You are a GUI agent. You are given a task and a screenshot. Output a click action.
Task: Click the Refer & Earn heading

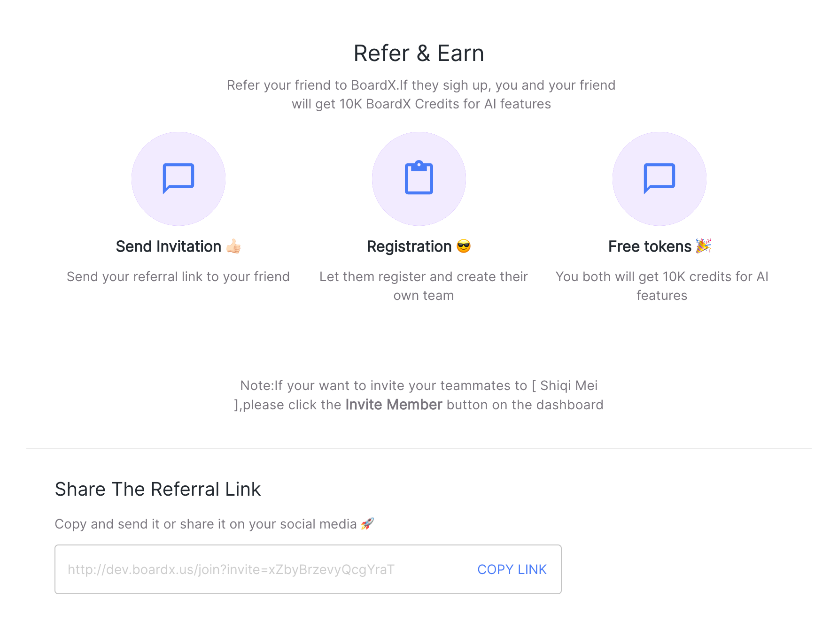[x=419, y=53]
